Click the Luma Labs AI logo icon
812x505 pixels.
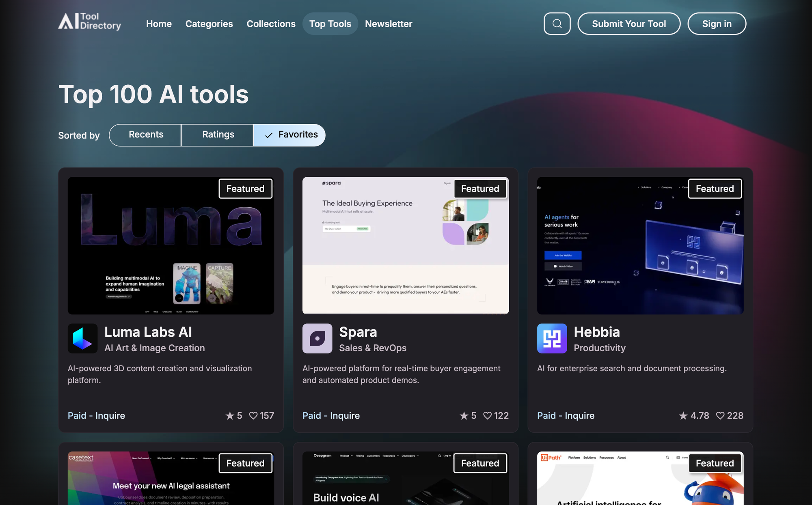tap(83, 338)
